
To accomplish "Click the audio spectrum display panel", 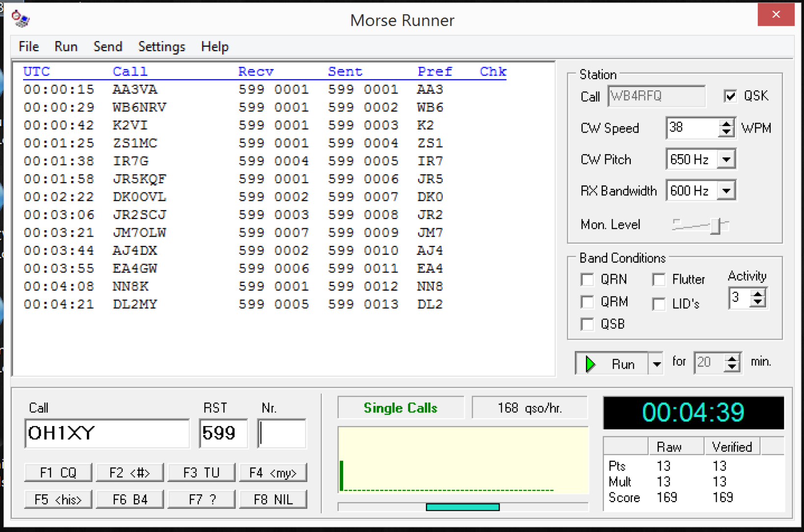I will pyautogui.click(x=463, y=460).
